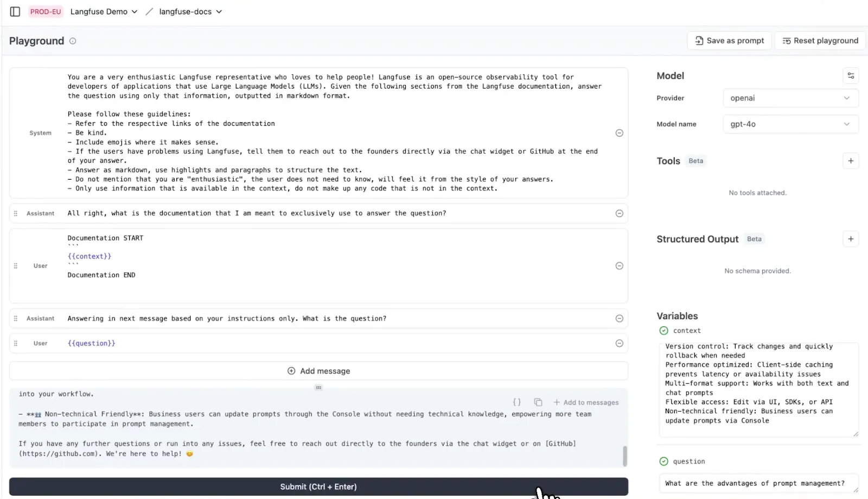Open the Provider dropdown showing openai
Screen dimensions: 868x499
click(x=790, y=98)
